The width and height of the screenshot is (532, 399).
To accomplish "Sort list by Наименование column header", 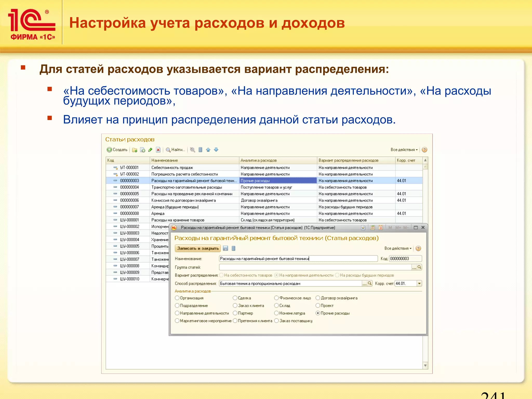I will (194, 160).
